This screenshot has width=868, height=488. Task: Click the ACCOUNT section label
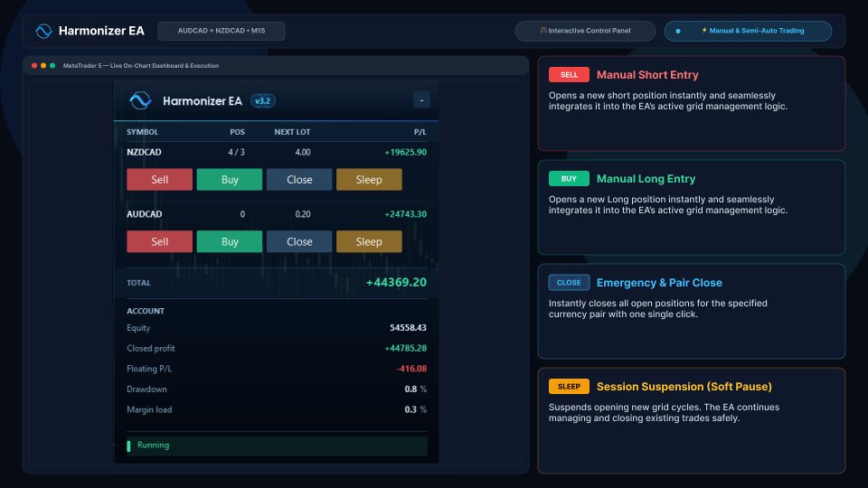[x=146, y=311]
